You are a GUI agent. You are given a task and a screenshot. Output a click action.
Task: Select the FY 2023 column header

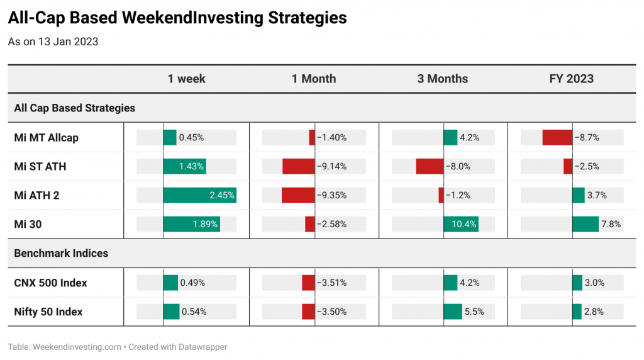(571, 79)
